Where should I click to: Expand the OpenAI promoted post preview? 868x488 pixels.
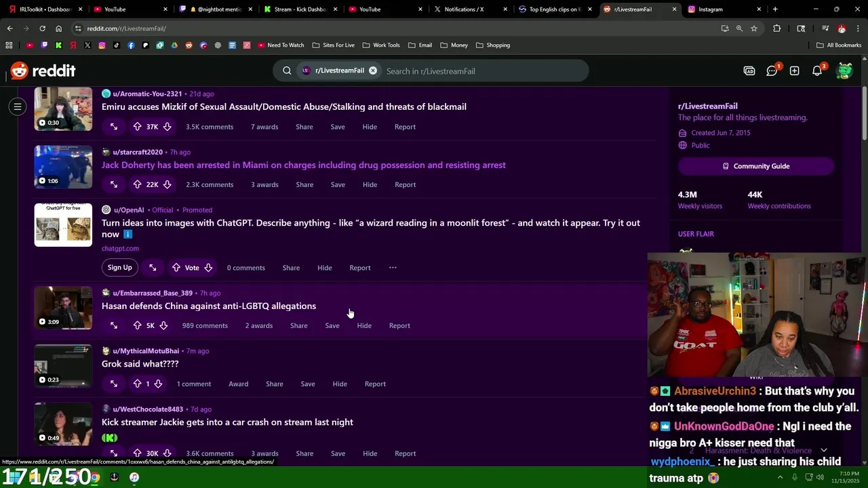click(153, 268)
